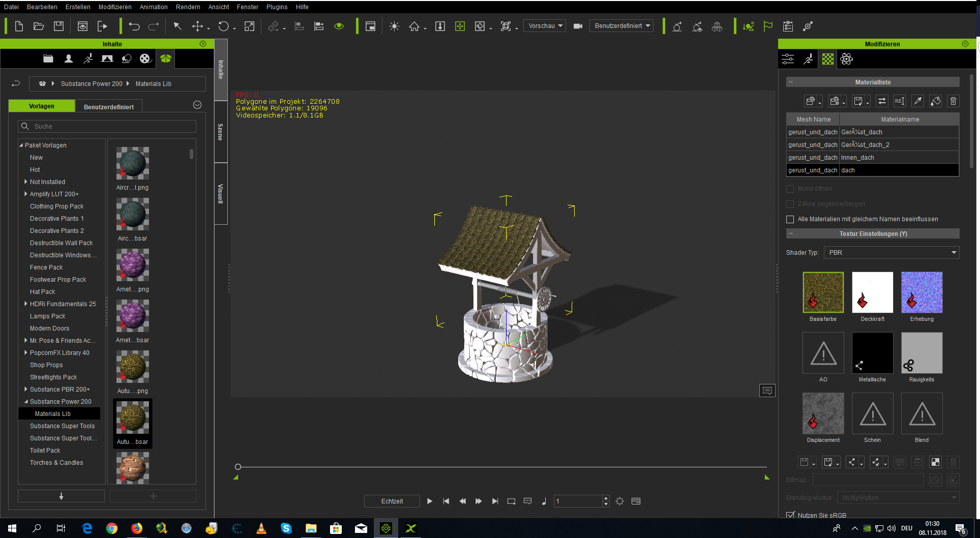Viewport: 980px width, 538px height.
Task: Open the Physics atom tab in Modifizieren
Action: (x=847, y=59)
